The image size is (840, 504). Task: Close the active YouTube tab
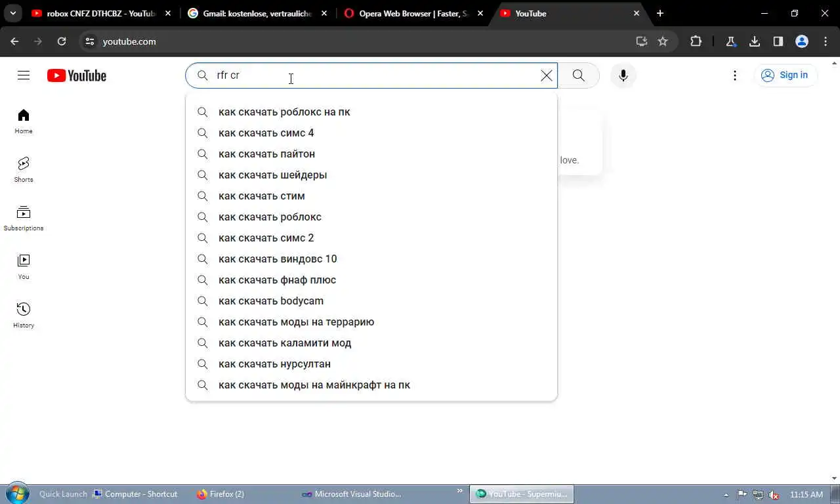click(637, 13)
